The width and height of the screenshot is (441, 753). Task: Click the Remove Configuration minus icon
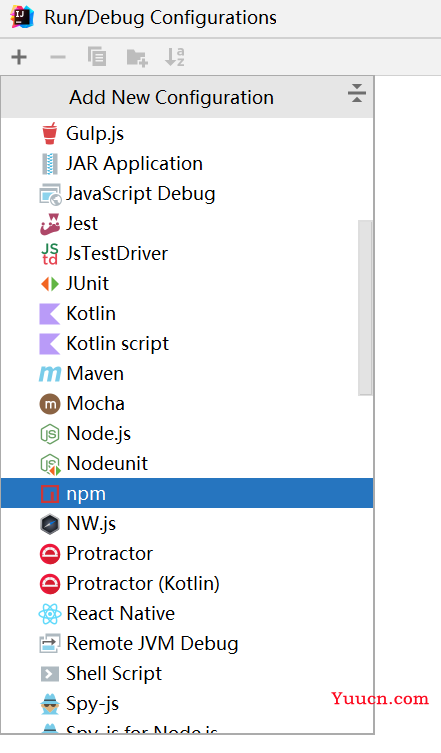[x=58, y=57]
